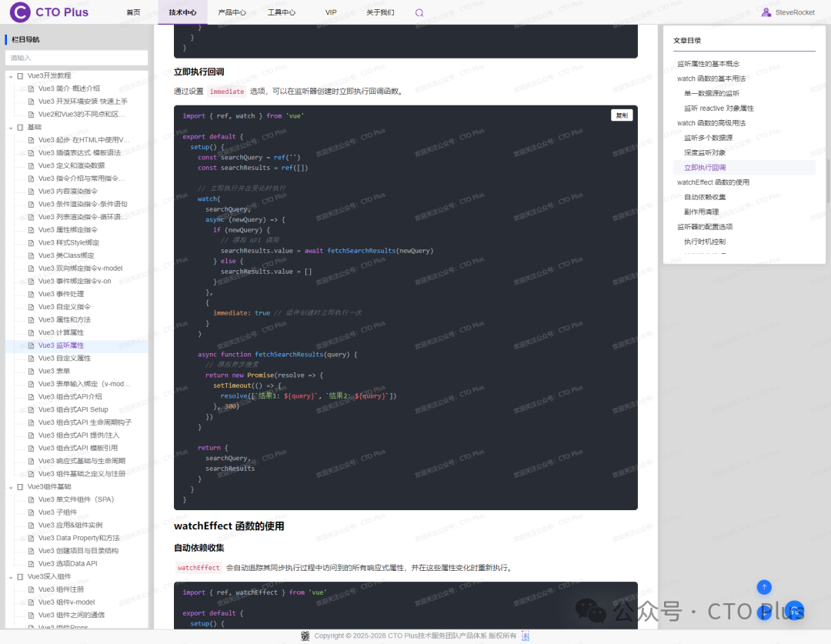Jump to 深度监听对象 section

pyautogui.click(x=705, y=152)
